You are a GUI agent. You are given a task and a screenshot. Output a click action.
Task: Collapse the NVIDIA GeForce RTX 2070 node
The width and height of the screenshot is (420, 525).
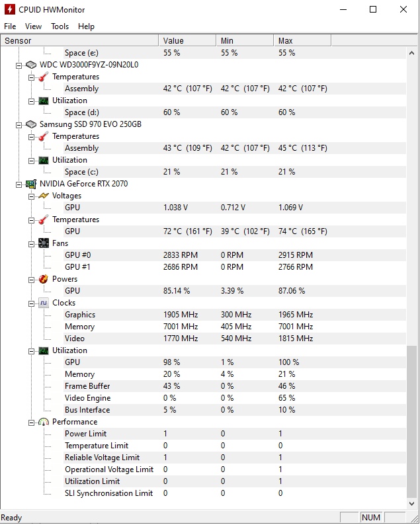tap(19, 184)
